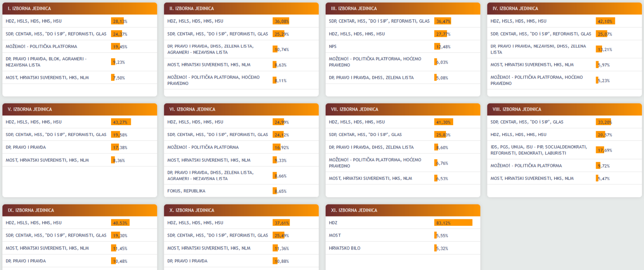Viewport: 644px width, 270px height.
Task: Click the 19,58% value
Action: (x=120, y=135)
